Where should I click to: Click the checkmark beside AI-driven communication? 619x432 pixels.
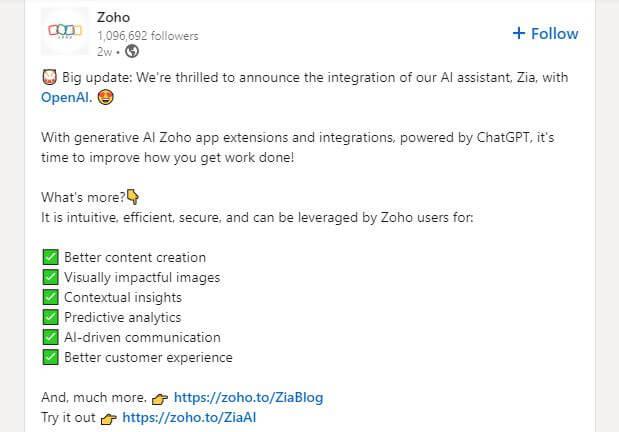click(x=50, y=338)
